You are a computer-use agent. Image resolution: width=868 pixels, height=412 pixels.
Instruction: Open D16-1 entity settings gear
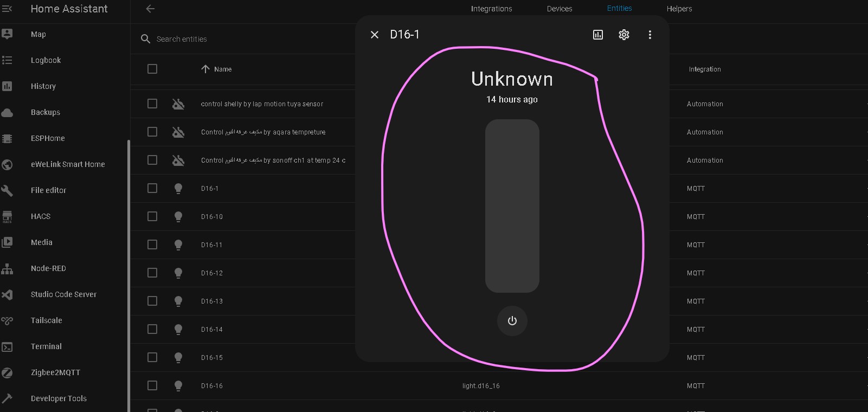(x=623, y=35)
